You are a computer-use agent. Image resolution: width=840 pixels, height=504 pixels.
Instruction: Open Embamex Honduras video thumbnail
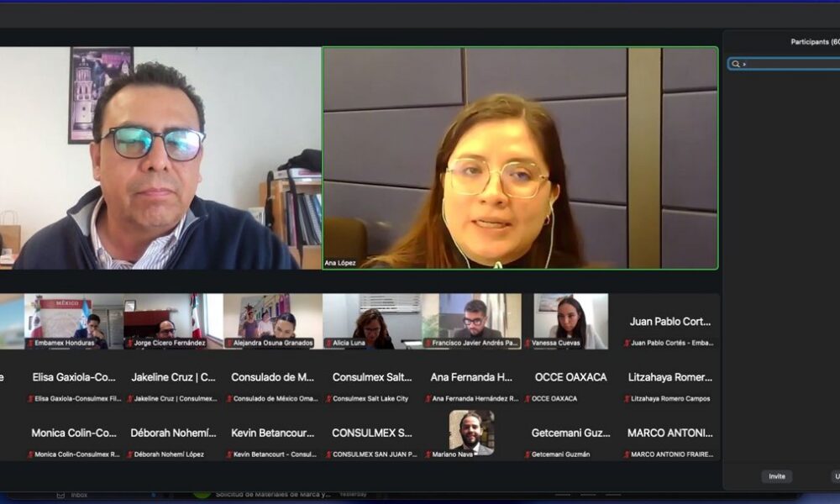tap(74, 322)
